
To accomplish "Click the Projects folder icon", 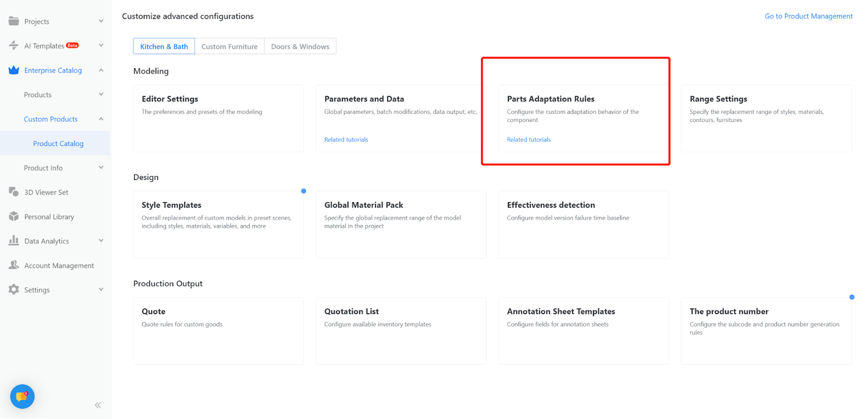I will [x=14, y=21].
